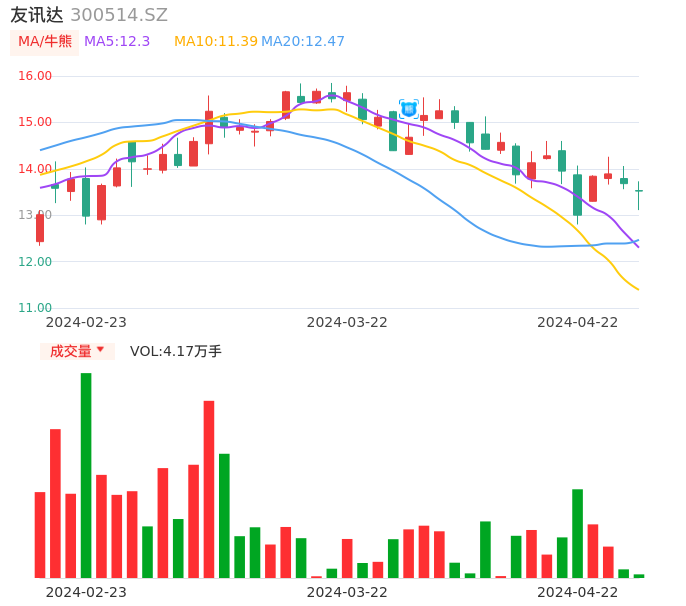The height and width of the screenshot is (606, 686).
Task: Click the tallest green volume bar
Action: (86, 475)
